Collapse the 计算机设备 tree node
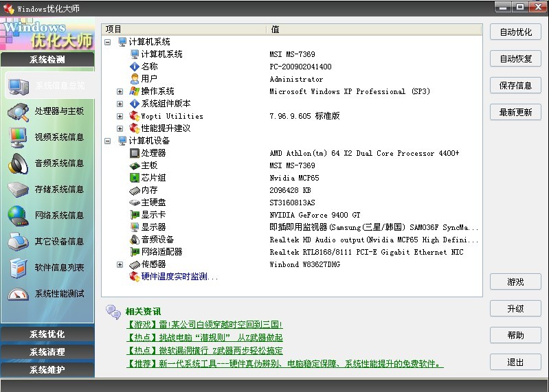Viewport: 549px width, 392px height. click(108, 141)
